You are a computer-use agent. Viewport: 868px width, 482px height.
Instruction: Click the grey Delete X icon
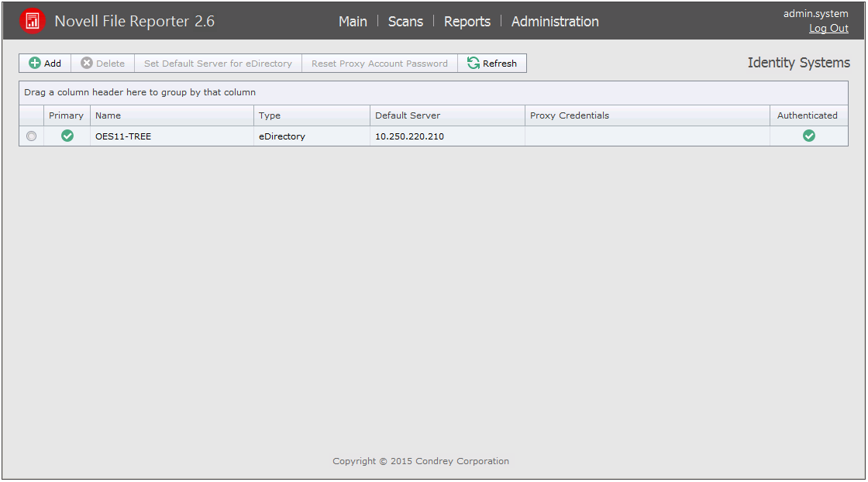point(87,64)
